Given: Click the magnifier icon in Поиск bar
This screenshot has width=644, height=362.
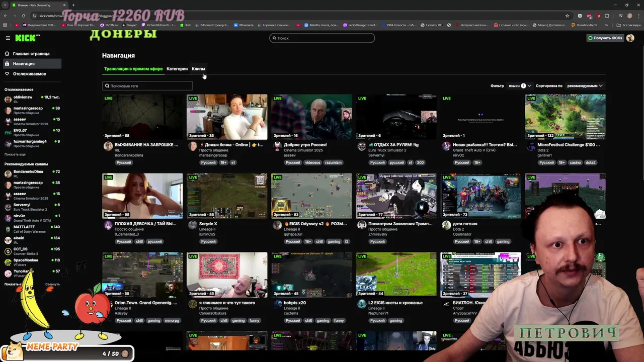Looking at the screenshot, I should pos(275,38).
